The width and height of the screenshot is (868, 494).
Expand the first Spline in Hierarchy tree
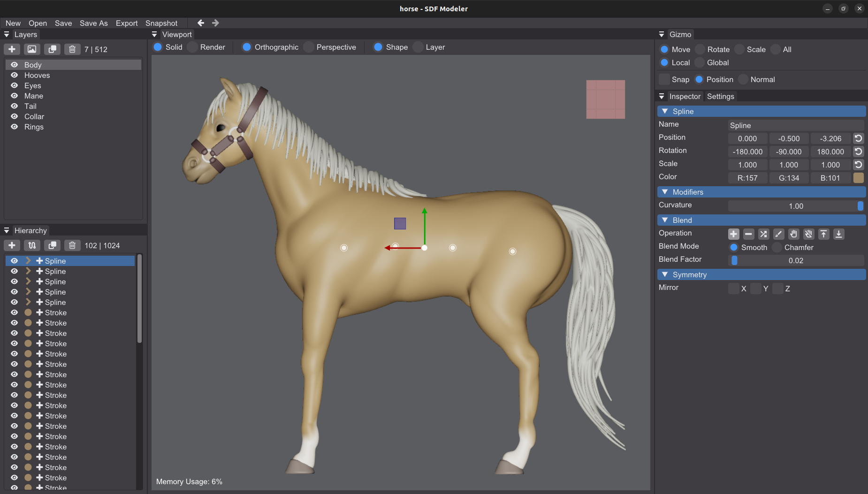pyautogui.click(x=28, y=261)
